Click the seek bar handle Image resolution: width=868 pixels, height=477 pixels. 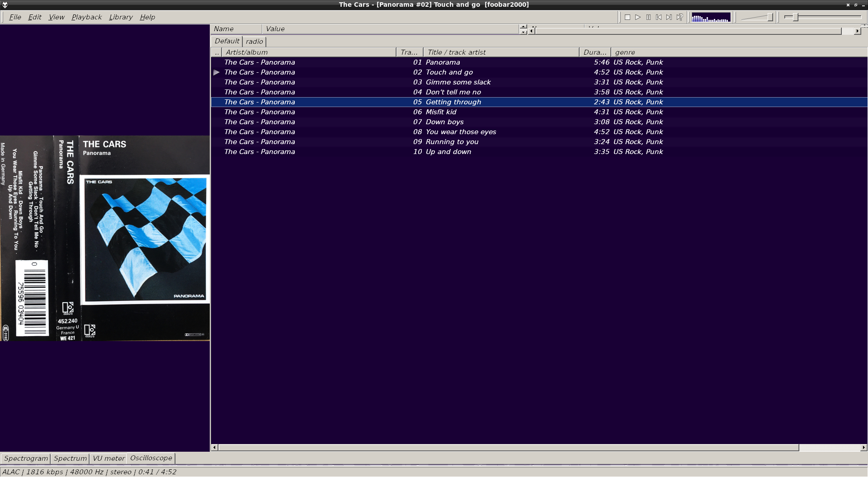795,17
